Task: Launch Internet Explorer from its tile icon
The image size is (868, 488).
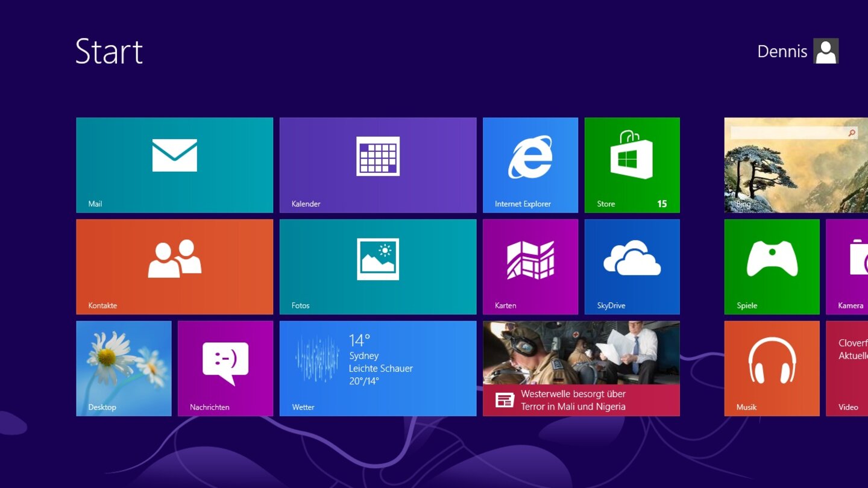Action: tap(530, 157)
